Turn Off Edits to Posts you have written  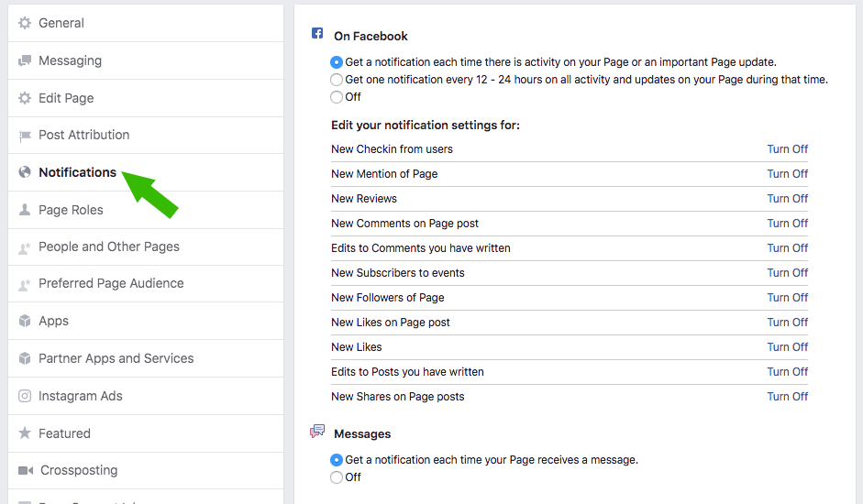point(787,372)
